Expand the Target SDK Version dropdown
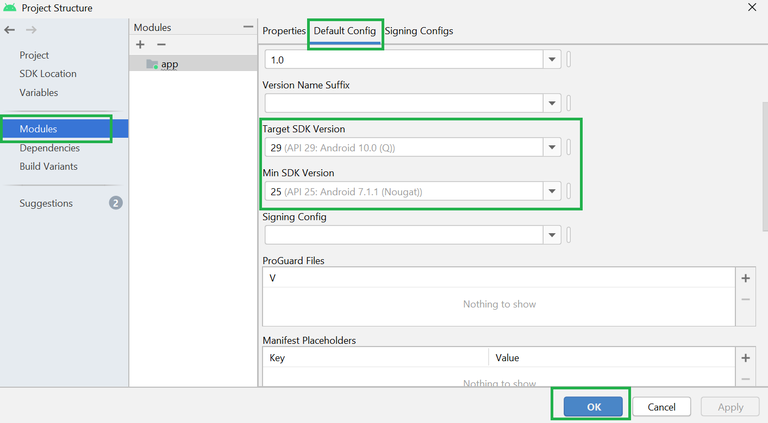 pyautogui.click(x=552, y=148)
